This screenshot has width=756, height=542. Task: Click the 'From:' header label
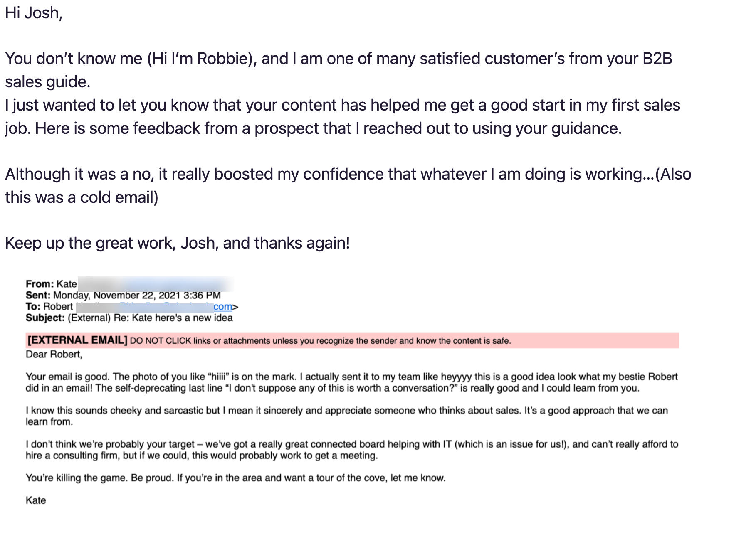pos(40,284)
